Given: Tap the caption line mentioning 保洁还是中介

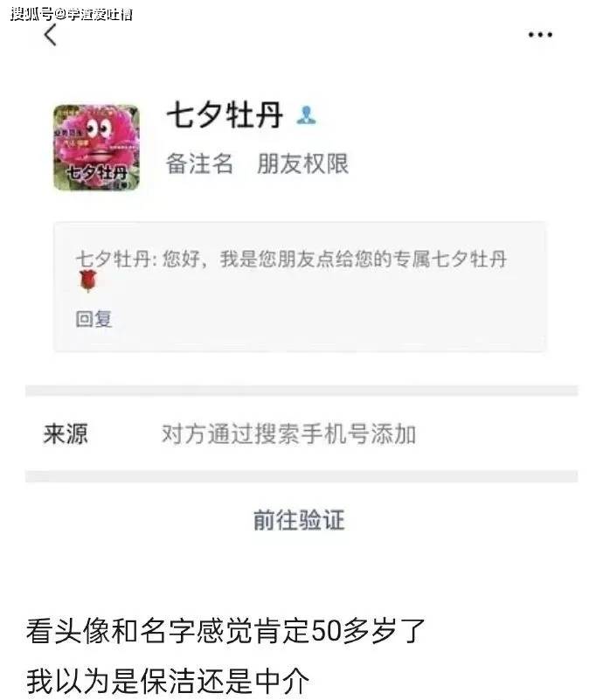Looking at the screenshot, I should (168, 681).
